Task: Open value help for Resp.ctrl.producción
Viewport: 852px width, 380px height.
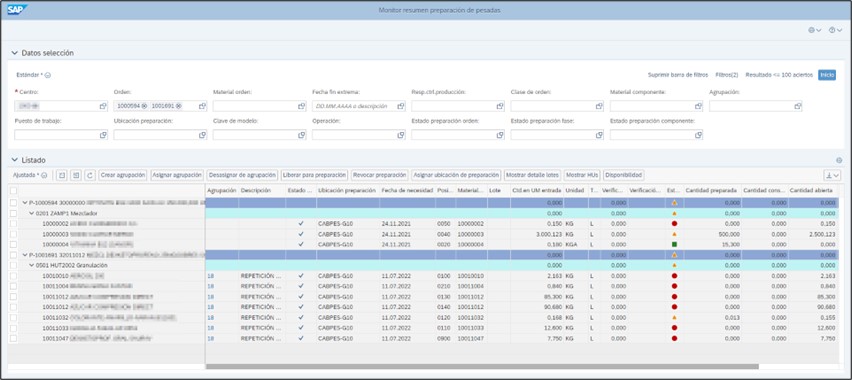Action: tap(500, 106)
